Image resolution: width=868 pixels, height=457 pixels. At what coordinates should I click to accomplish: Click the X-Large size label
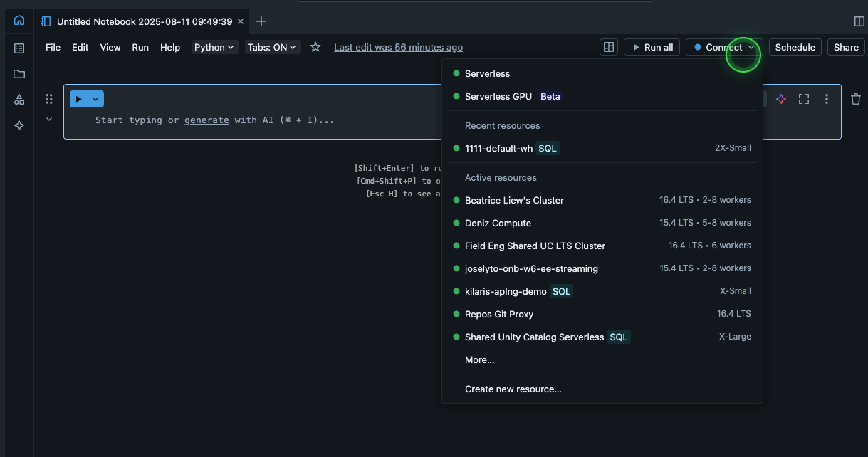click(x=735, y=337)
